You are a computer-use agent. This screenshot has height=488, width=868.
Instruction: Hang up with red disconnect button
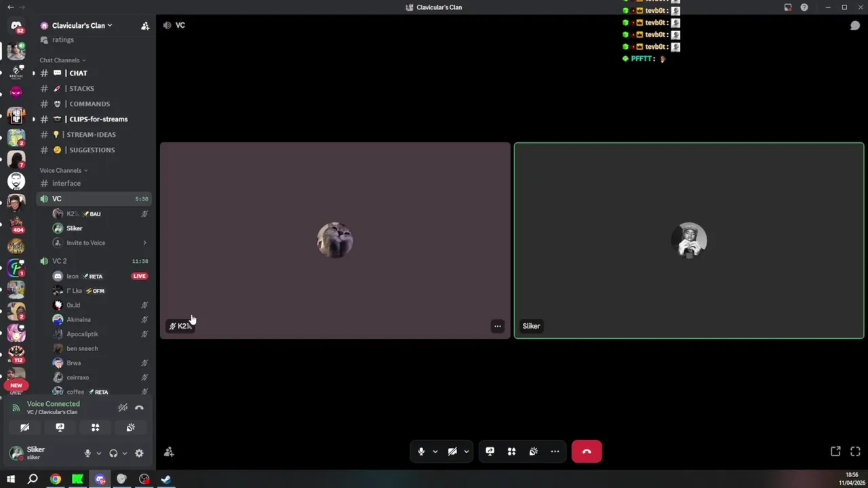point(587,451)
